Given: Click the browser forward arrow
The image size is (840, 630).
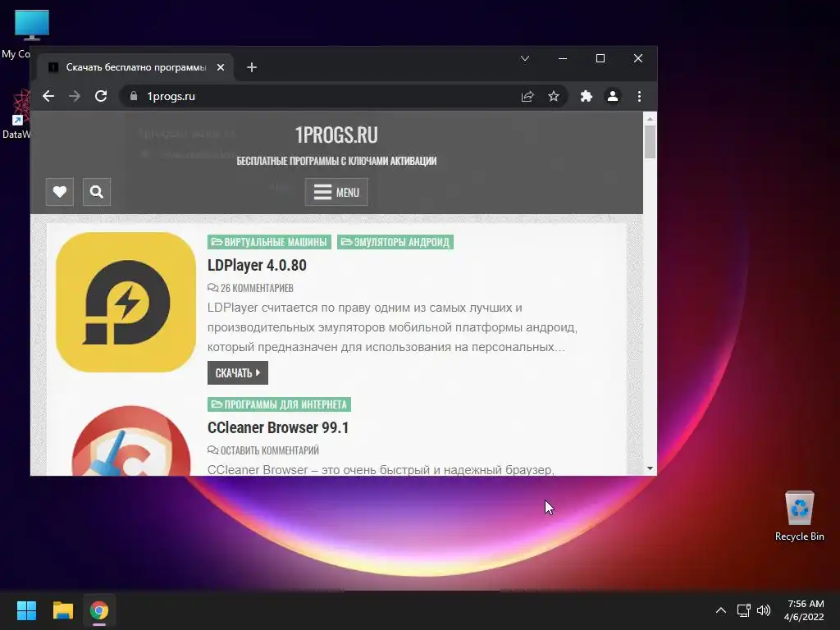Looking at the screenshot, I should (75, 97).
